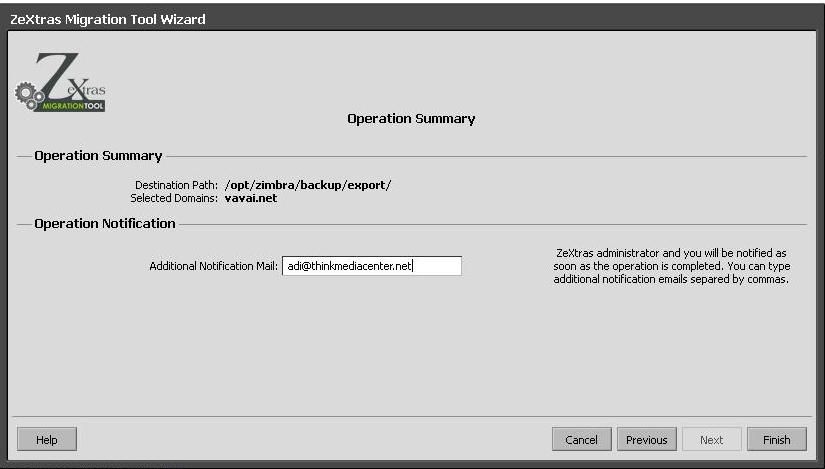Focus the Additional Notification Mail input field
Image resolution: width=825 pixels, height=469 pixels.
pyautogui.click(x=371, y=266)
